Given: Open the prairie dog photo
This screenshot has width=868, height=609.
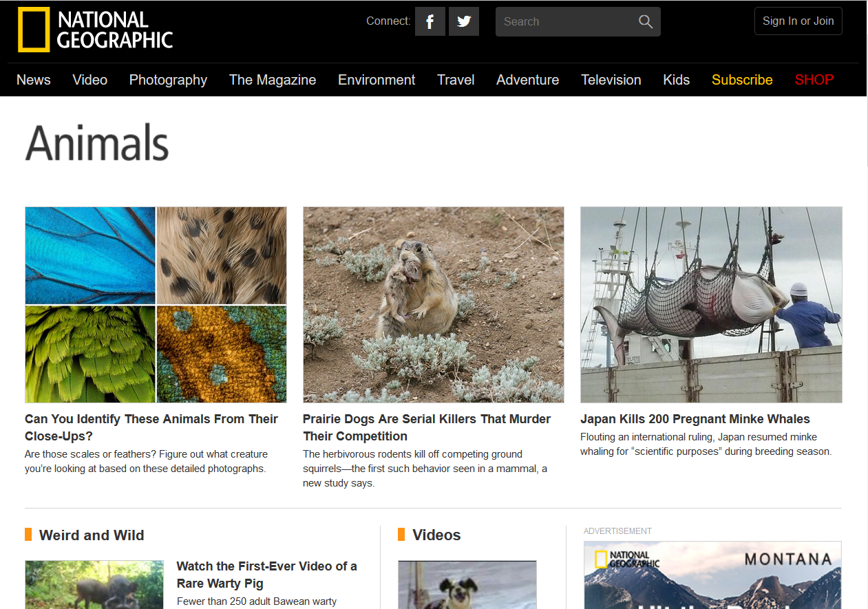Looking at the screenshot, I should [x=434, y=305].
